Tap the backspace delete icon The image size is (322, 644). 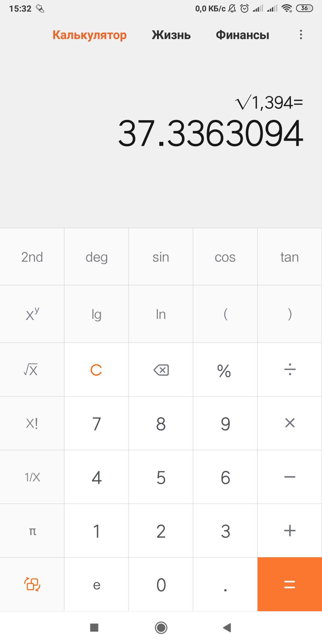(161, 370)
